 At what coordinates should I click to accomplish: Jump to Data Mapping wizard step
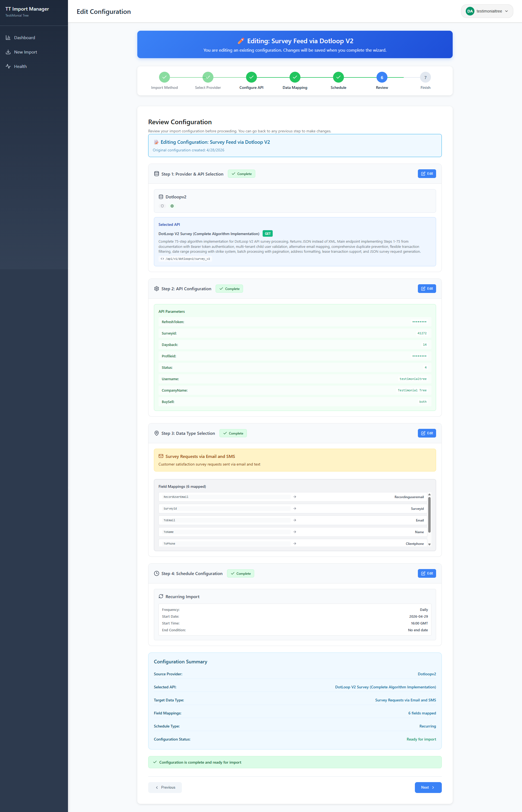[x=295, y=77]
